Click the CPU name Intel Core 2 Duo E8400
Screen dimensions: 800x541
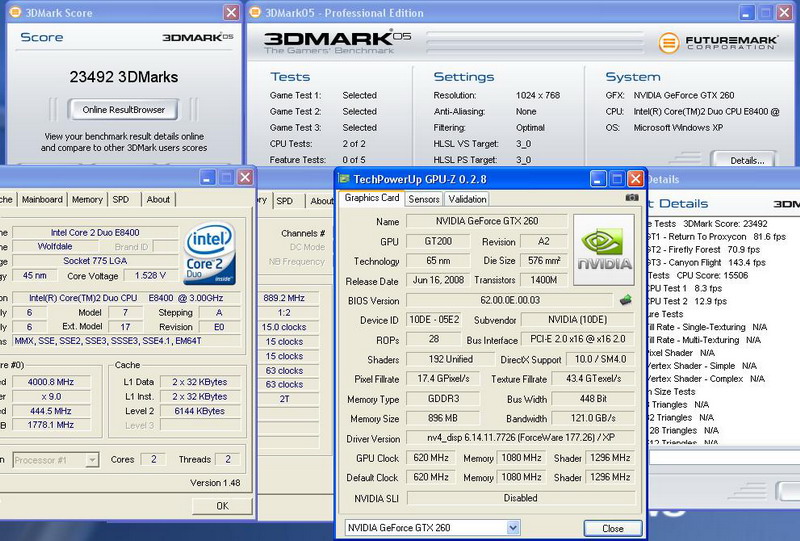click(95, 233)
